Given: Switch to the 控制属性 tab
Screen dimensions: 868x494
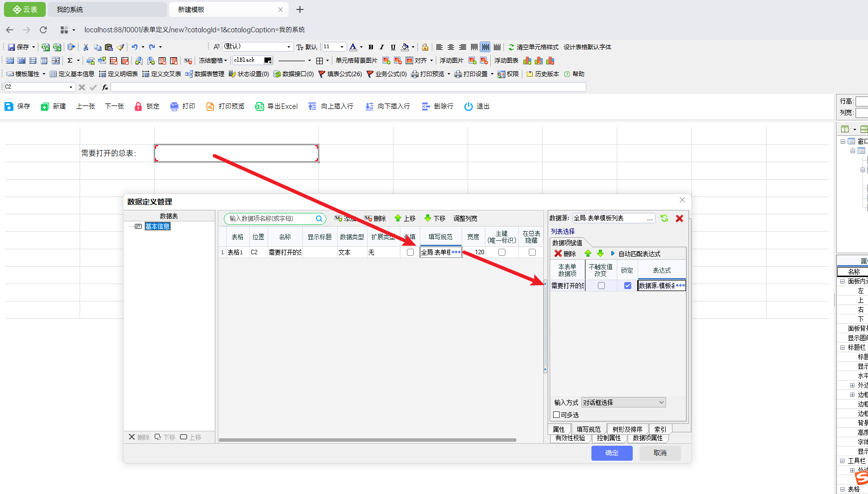Looking at the screenshot, I should [x=609, y=438].
